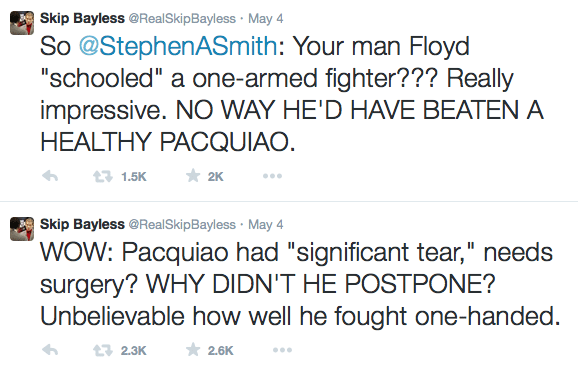This screenshot has height=372, width=578.
Task: Open @RealSkipBayless handle in second tweet
Action: [x=182, y=225]
